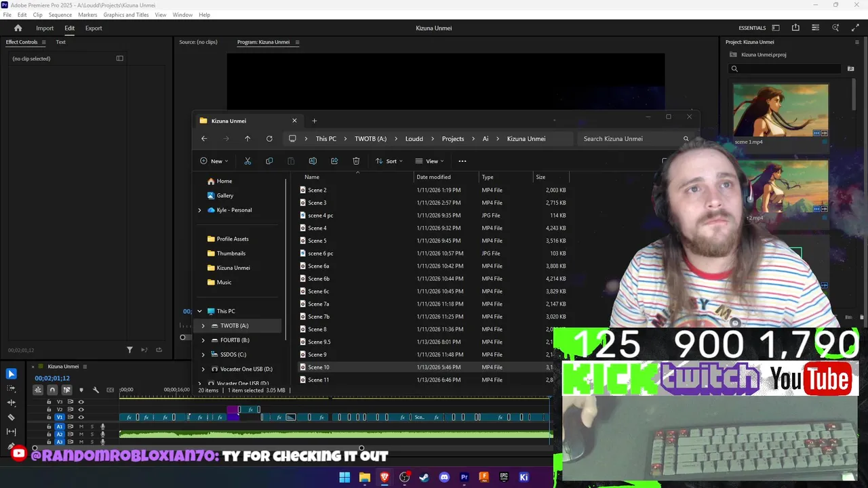Open New dropdown in File Explorer

214,161
